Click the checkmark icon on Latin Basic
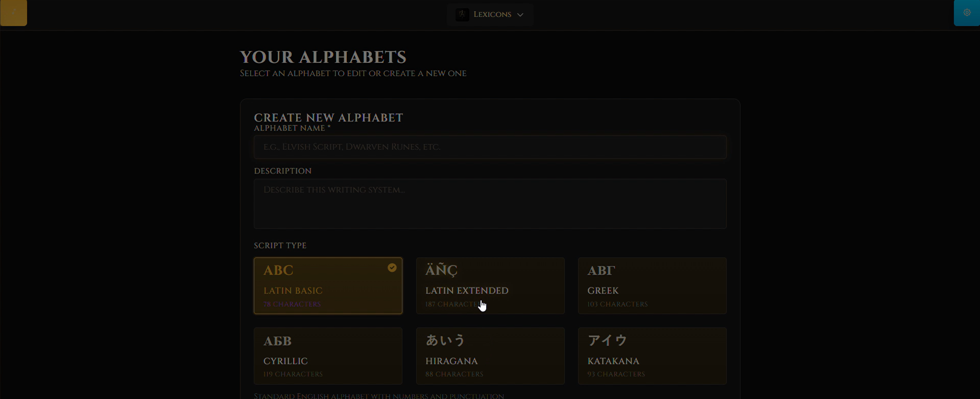This screenshot has width=980, height=399. 392,268
